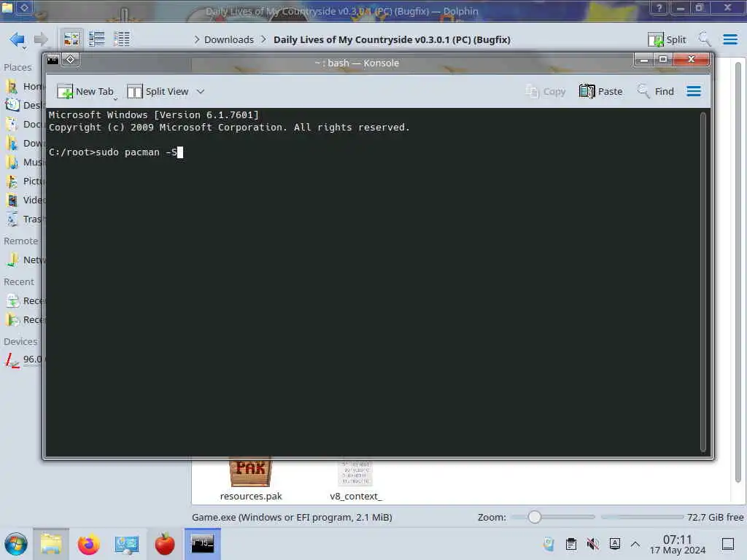Click Dolphin help question mark in titlebar
This screenshot has width=747, height=560.
pos(659,7)
